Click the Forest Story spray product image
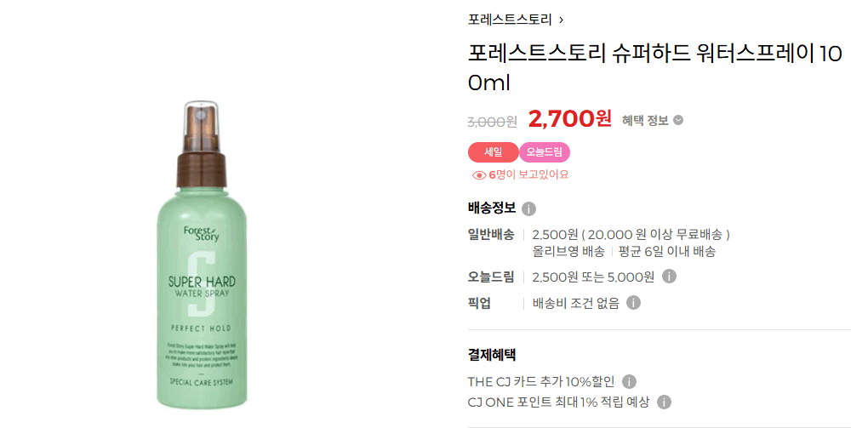 pyautogui.click(x=202, y=254)
